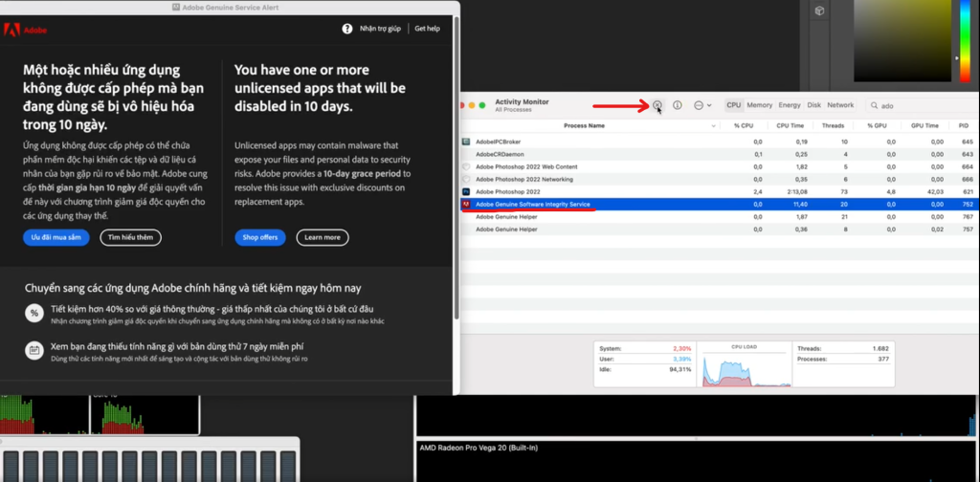Click the Photoshop 2022 app icon in process list

(x=466, y=191)
